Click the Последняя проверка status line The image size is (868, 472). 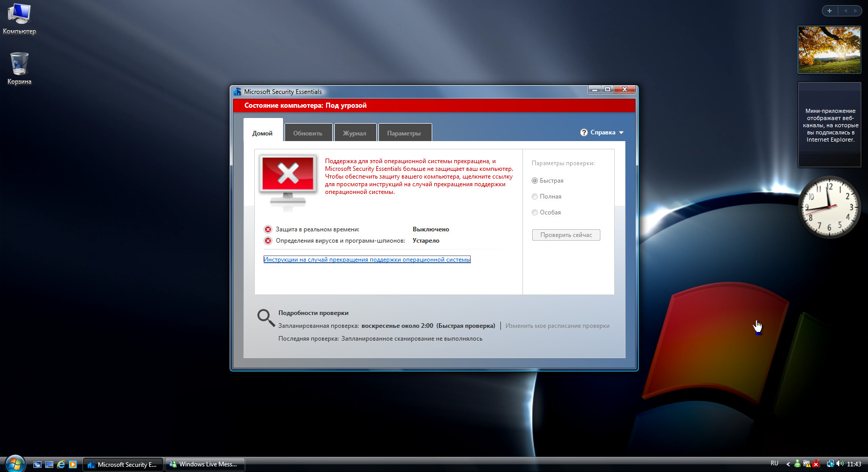(x=380, y=339)
